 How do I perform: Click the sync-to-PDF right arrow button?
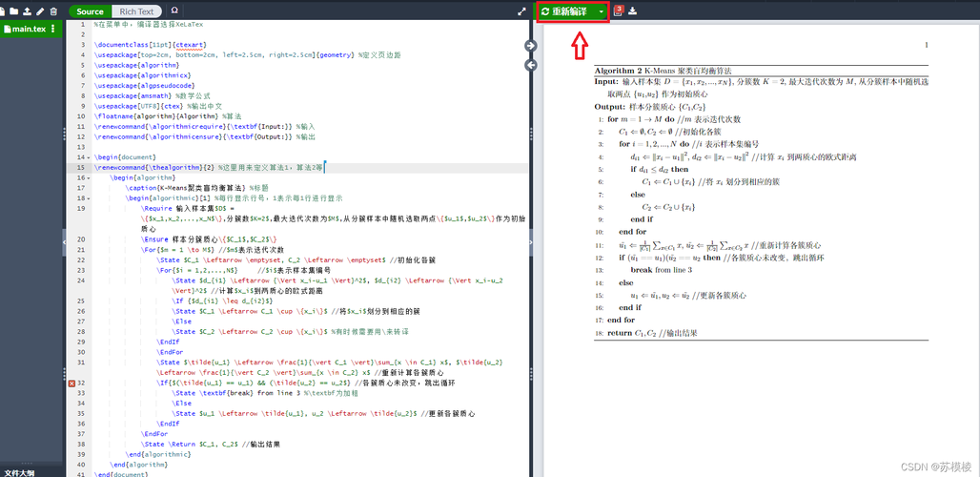532,44
